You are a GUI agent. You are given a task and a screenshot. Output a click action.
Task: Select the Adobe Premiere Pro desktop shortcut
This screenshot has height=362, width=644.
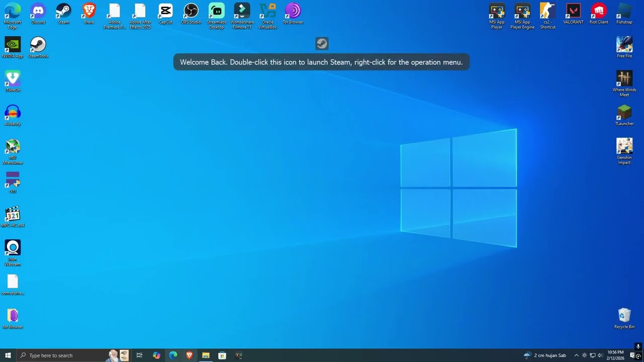[114, 16]
